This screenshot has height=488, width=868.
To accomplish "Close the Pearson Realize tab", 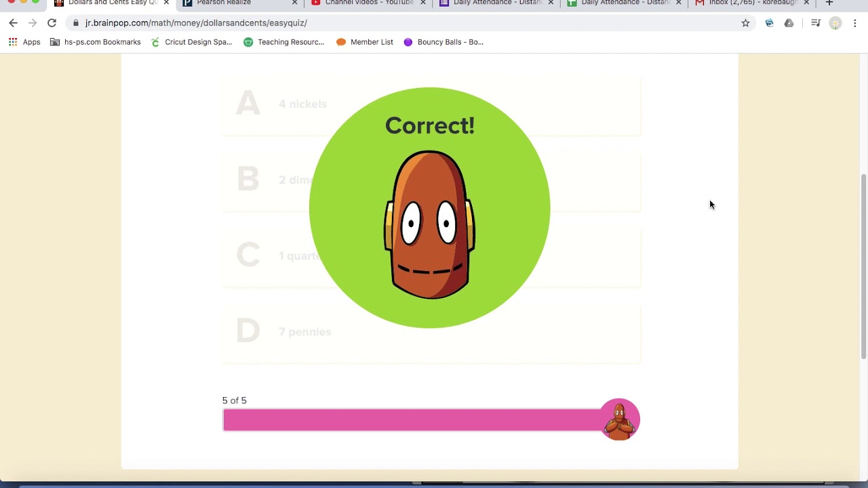I will (295, 3).
